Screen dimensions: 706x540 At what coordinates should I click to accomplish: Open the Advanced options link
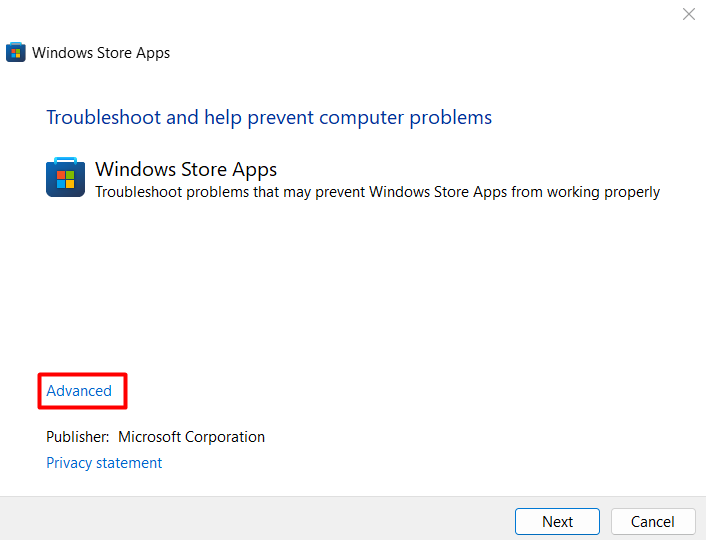pyautogui.click(x=79, y=391)
